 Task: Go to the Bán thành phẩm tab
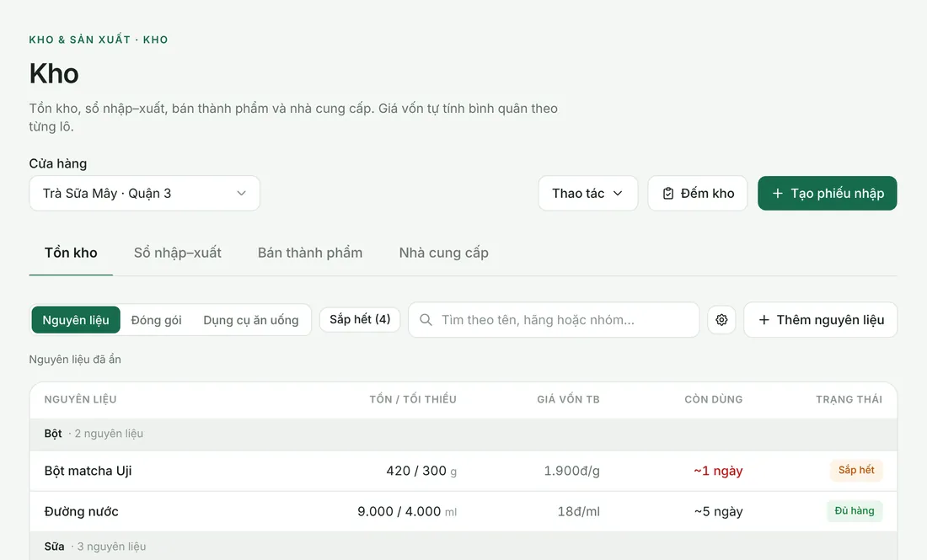point(310,253)
